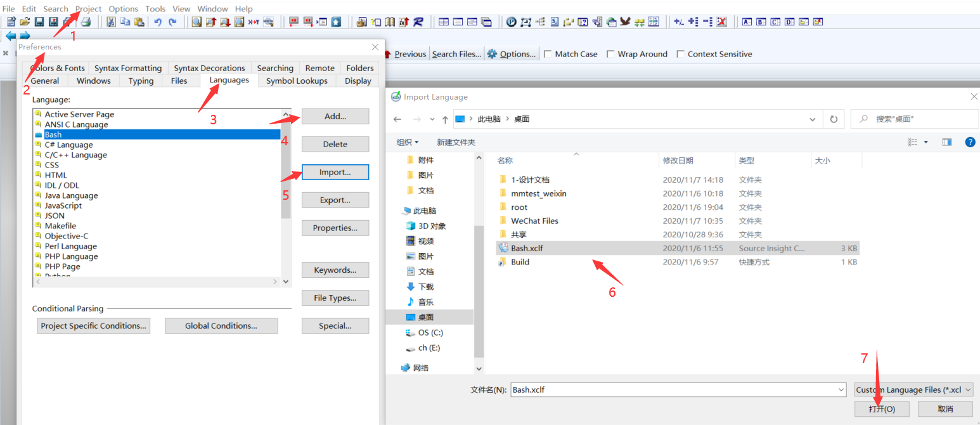Screen dimensions: 980x425
Task: Click the open book toolbar icon
Action: pos(390,22)
